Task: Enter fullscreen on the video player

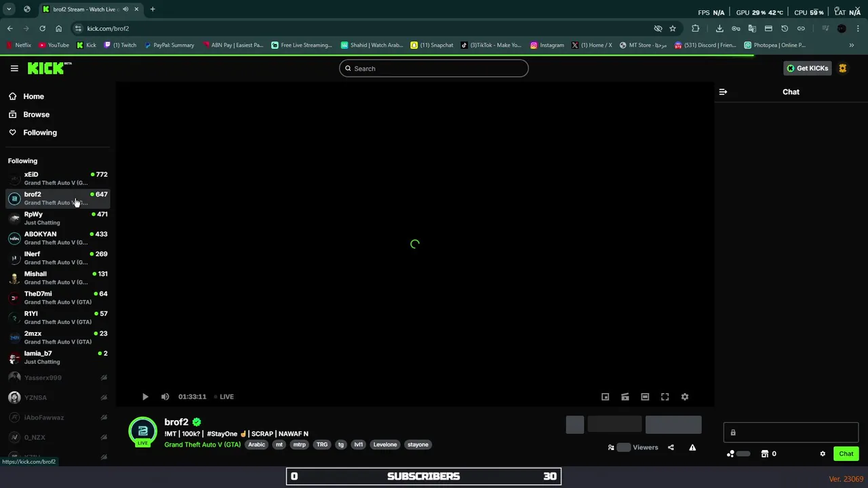Action: point(665,397)
